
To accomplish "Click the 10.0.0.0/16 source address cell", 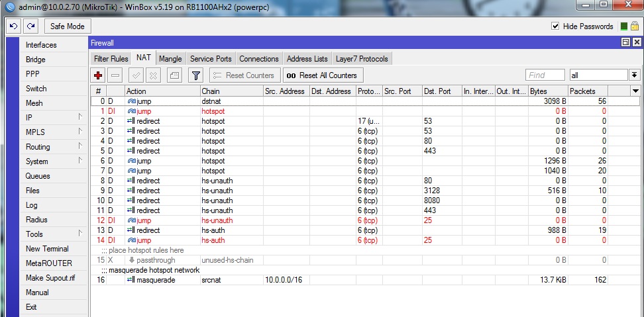I will tap(286, 280).
